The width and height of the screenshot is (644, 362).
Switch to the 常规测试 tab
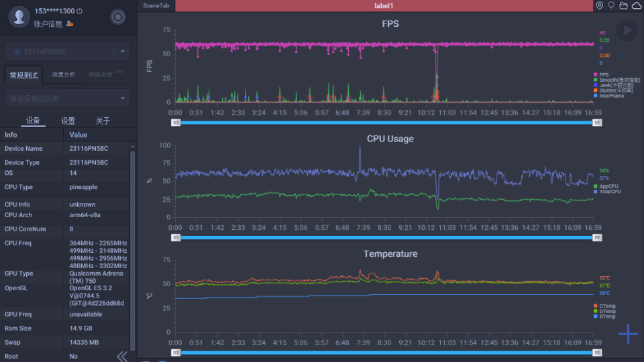coord(24,75)
